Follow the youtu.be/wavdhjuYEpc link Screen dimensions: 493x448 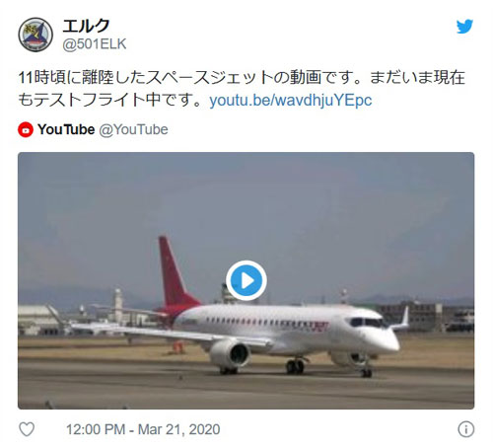tap(291, 101)
